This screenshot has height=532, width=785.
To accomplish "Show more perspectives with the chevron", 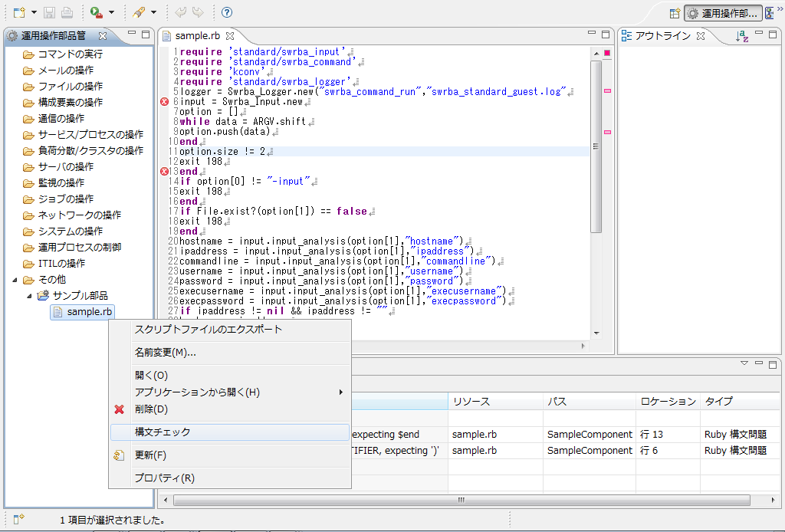I will click(x=780, y=8).
